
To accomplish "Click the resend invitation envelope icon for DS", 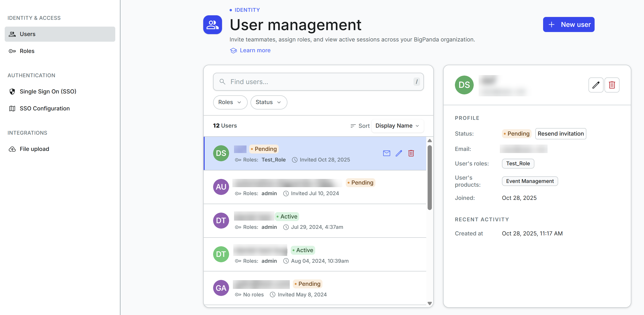I will pyautogui.click(x=386, y=153).
